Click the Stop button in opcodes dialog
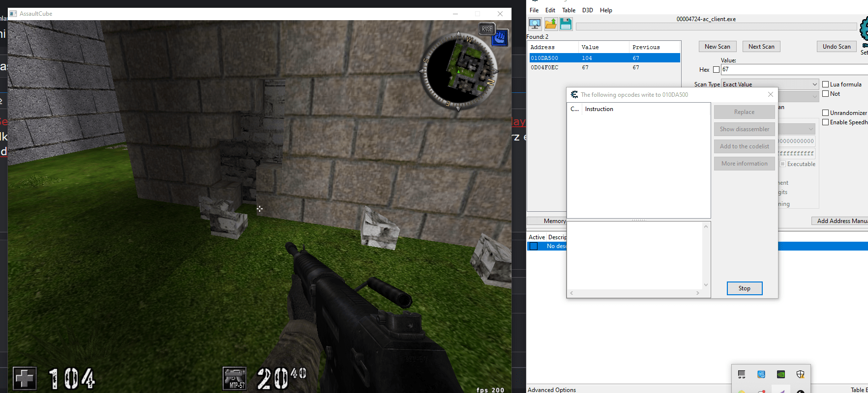Screen dimensions: 868x393 pyautogui.click(x=745, y=288)
